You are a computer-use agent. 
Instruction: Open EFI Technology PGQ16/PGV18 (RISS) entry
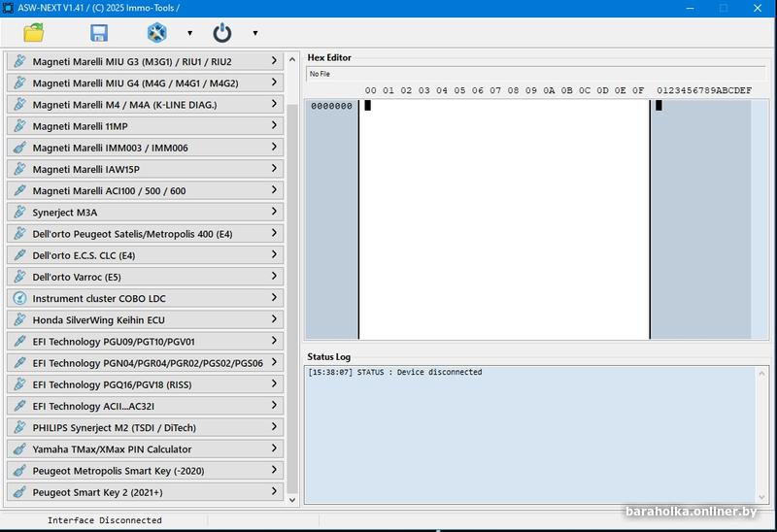pos(145,384)
